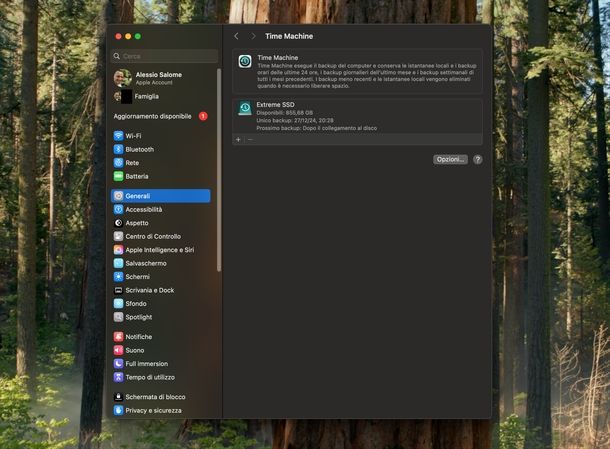The image size is (610, 449).
Task: Add a backup disk with plus button
Action: (x=238, y=139)
